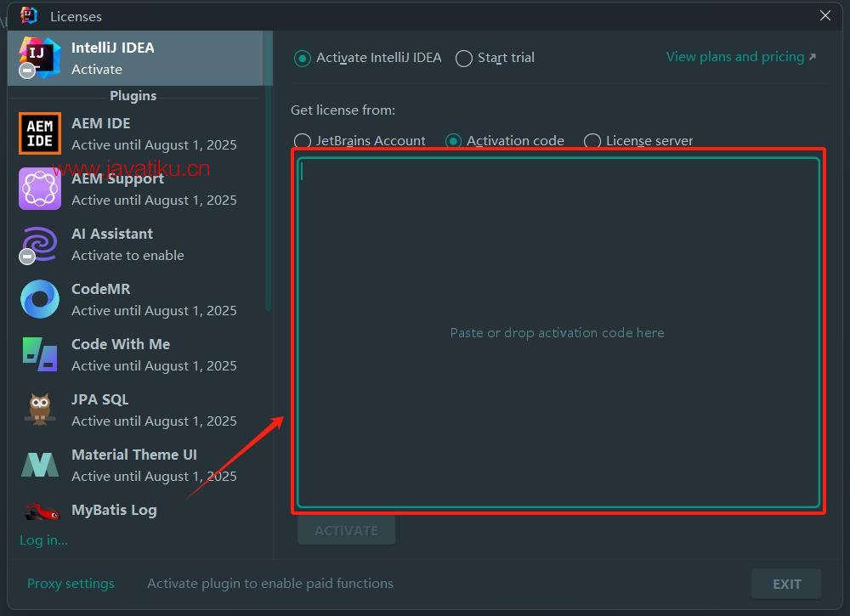The height and width of the screenshot is (616, 850).
Task: Click the CodeMR plugin icon
Action: click(40, 299)
